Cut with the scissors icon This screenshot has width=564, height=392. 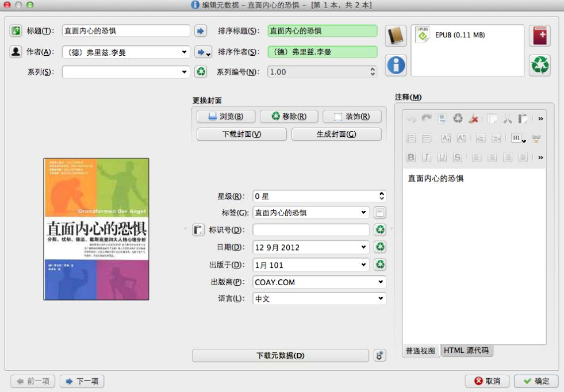(x=508, y=118)
